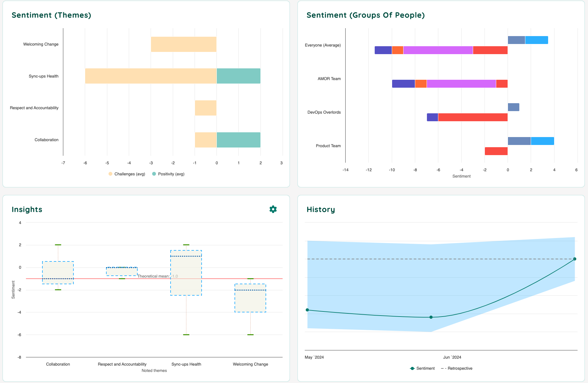Click the 'Sync-ups Health' label in Insights chart
The height and width of the screenshot is (383, 588).
(186, 364)
